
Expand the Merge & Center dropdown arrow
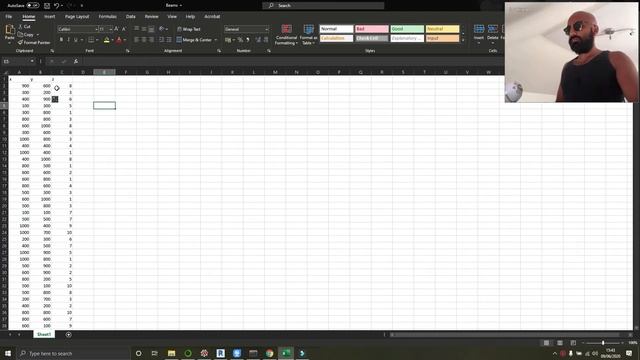[216, 40]
